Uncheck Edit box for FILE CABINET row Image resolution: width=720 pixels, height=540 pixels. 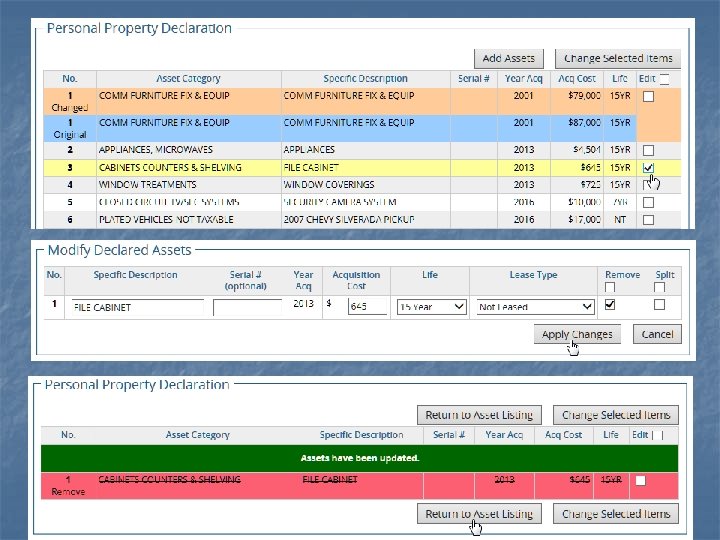[648, 168]
